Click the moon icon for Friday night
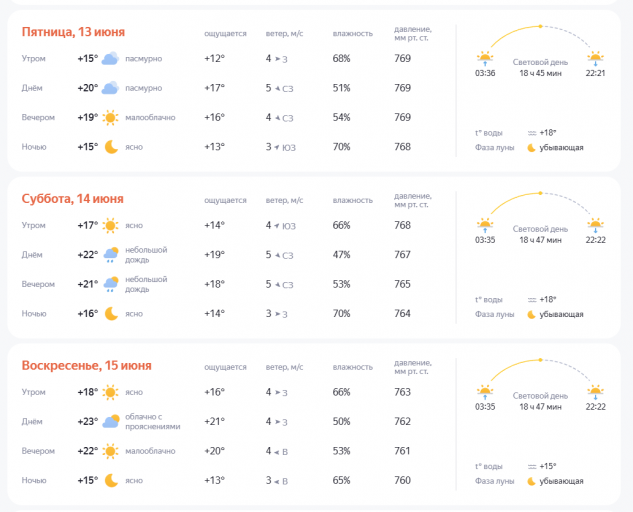Screen dimensions: 633x512 click(110, 147)
